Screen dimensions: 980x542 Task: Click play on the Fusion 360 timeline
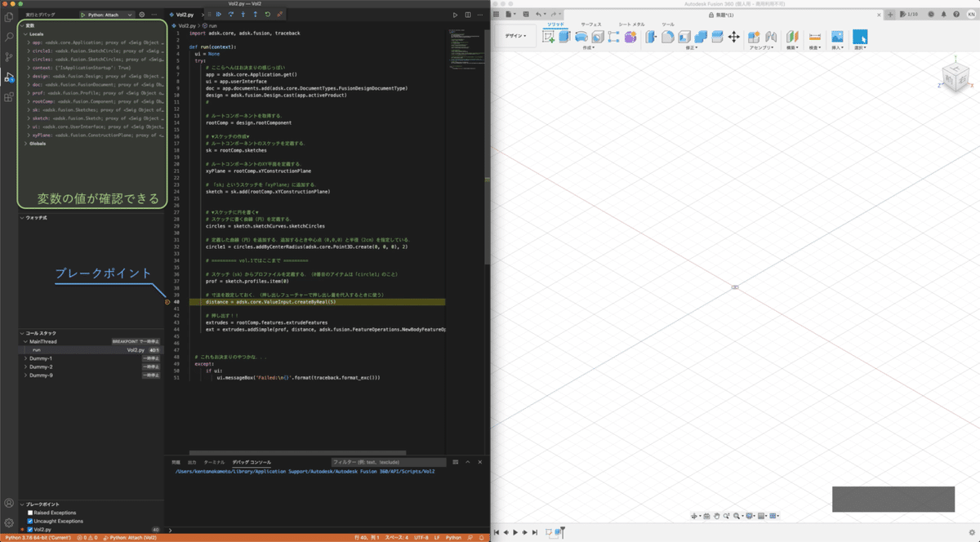click(x=515, y=532)
